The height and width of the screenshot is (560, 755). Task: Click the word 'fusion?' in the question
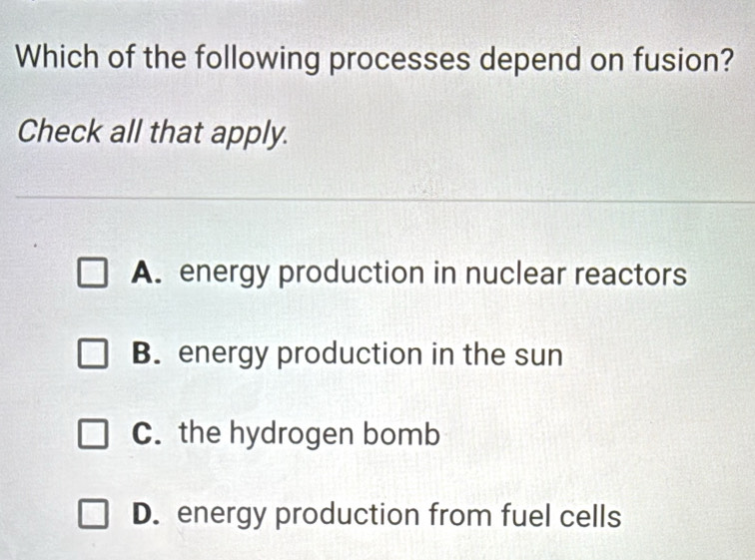click(684, 59)
